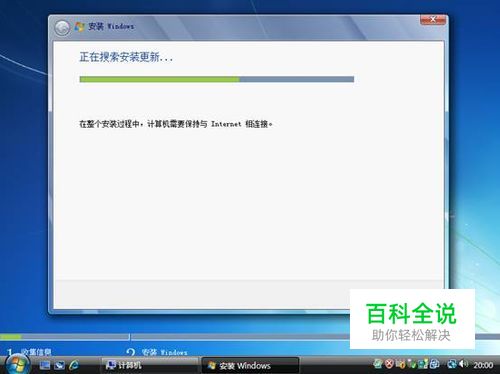Activate the 安装 Windows taskbar button
This screenshot has width=500, height=374.
point(251,365)
